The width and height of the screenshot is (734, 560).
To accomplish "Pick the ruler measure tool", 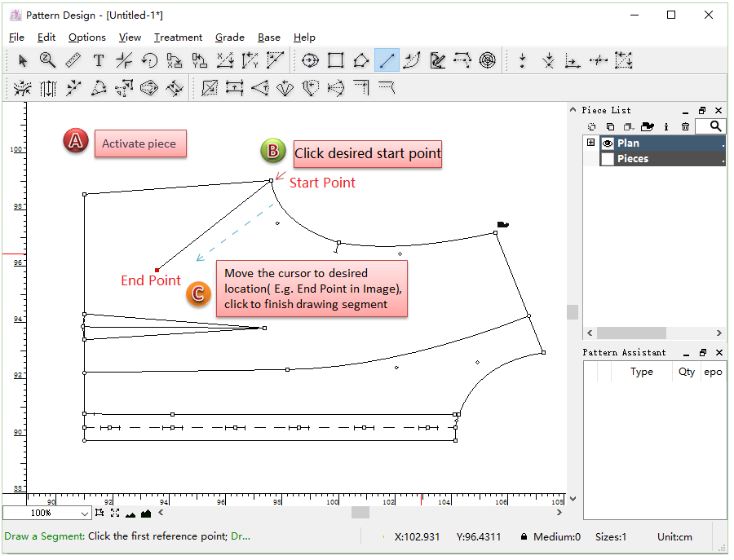I will click(x=73, y=60).
